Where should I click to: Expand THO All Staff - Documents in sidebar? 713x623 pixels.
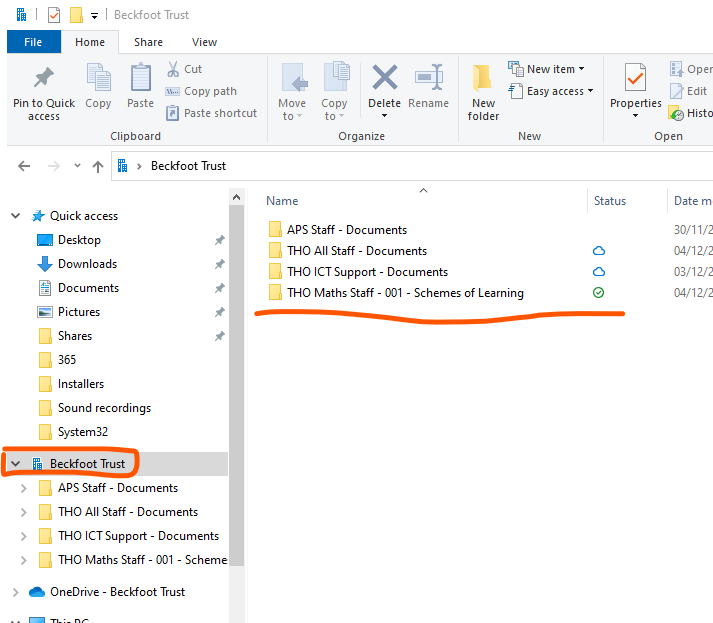click(23, 512)
